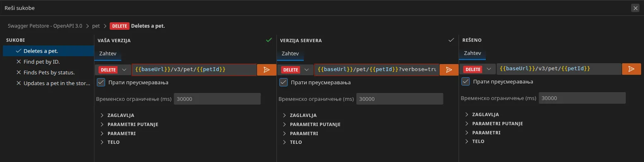Screen dimensions: 644x162
Task: Toggle Prati preusmeravanja in Rešeno panel
Action: (466, 81)
